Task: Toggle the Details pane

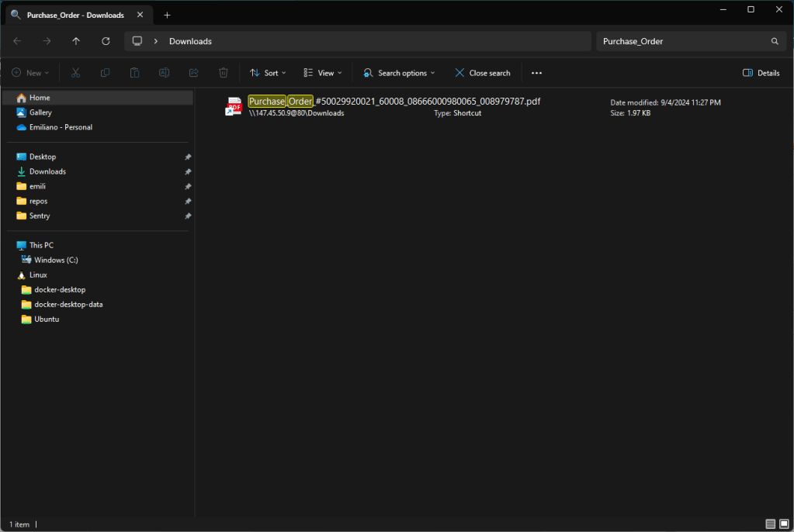Action: pos(761,73)
